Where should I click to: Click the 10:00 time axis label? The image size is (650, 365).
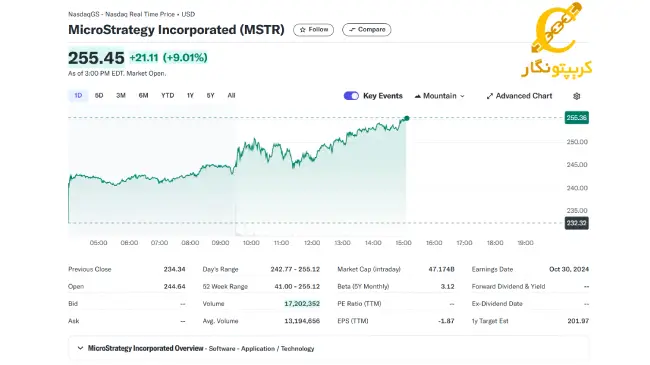(251, 243)
